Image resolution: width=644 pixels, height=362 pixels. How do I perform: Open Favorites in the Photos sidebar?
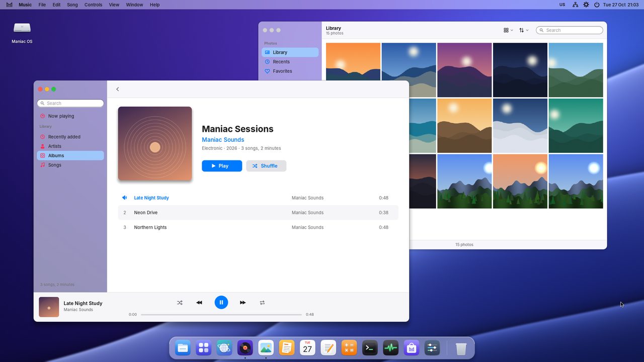pyautogui.click(x=290, y=71)
